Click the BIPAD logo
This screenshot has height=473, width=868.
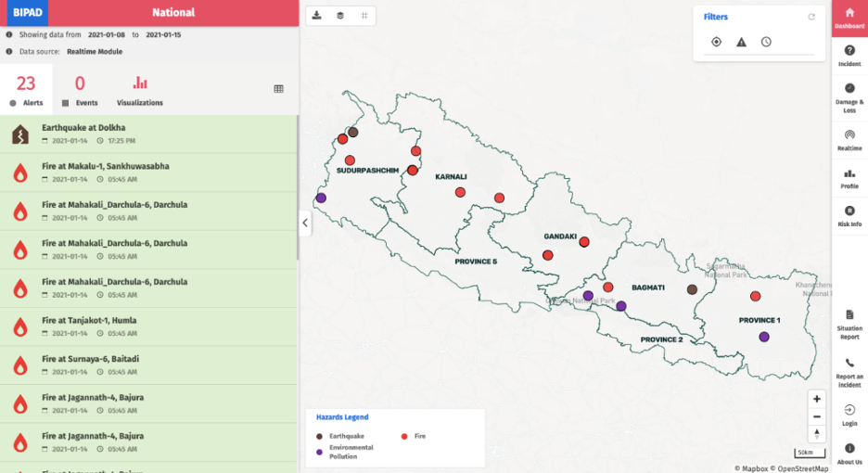pos(28,13)
